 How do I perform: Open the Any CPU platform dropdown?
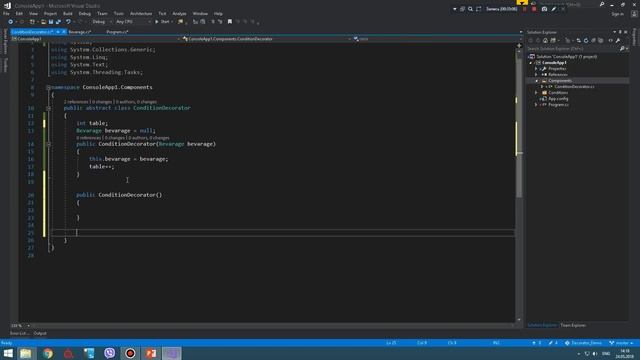coord(133,22)
